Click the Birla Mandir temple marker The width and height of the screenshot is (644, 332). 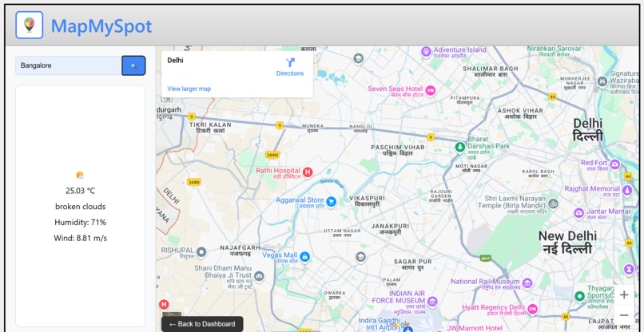tap(553, 204)
